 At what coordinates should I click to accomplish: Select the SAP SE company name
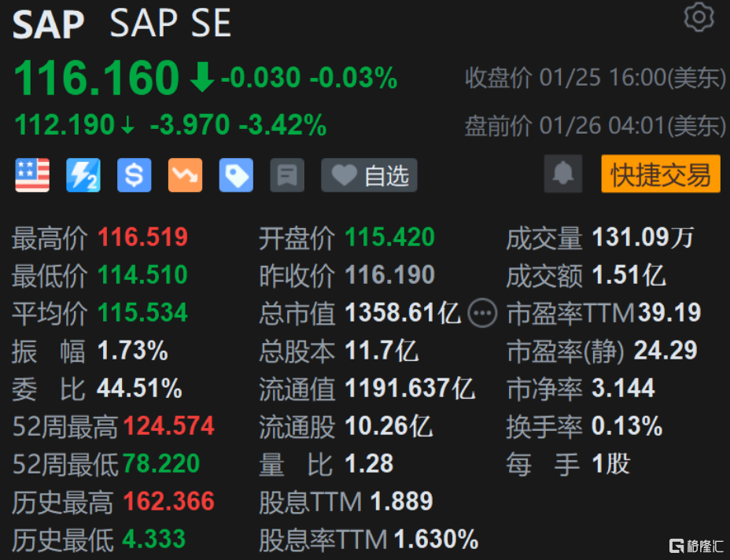(170, 24)
